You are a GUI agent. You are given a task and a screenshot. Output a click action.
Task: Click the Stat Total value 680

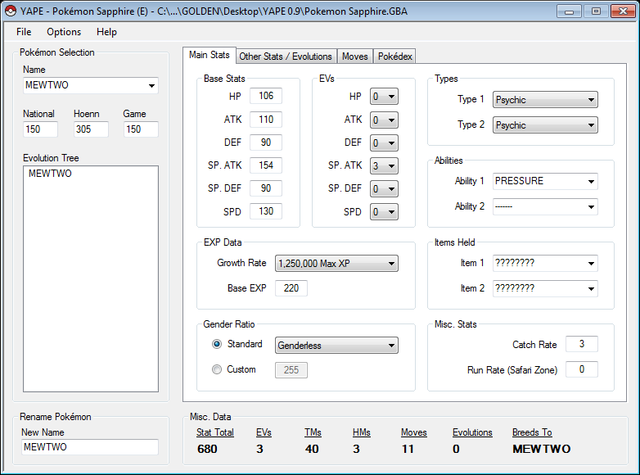(x=207, y=449)
